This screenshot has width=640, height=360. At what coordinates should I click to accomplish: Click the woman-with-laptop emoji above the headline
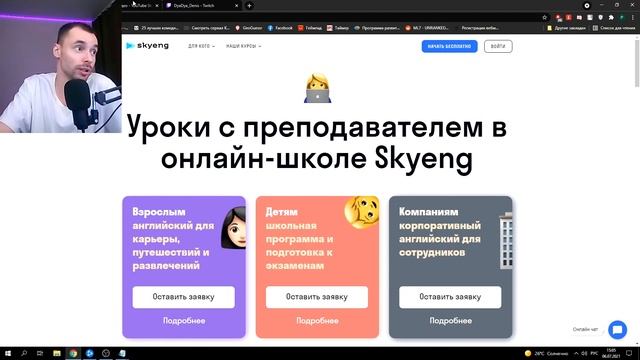click(x=318, y=88)
